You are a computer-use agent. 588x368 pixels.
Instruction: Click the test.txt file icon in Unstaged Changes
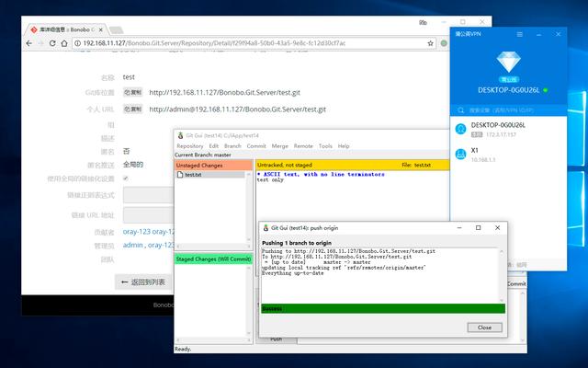[x=180, y=175]
